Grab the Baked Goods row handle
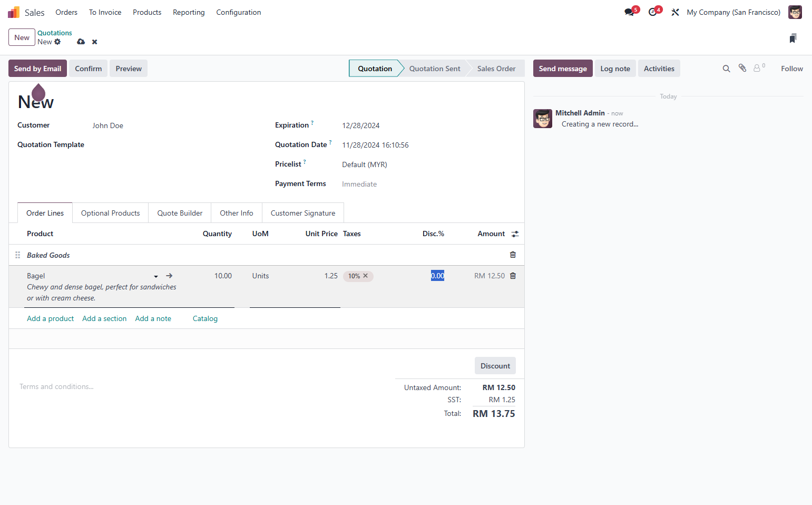 point(17,255)
